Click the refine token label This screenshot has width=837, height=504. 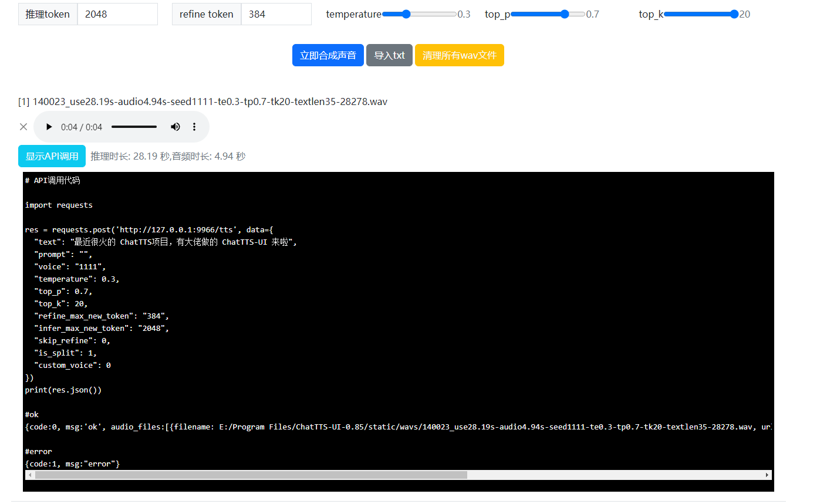[206, 14]
